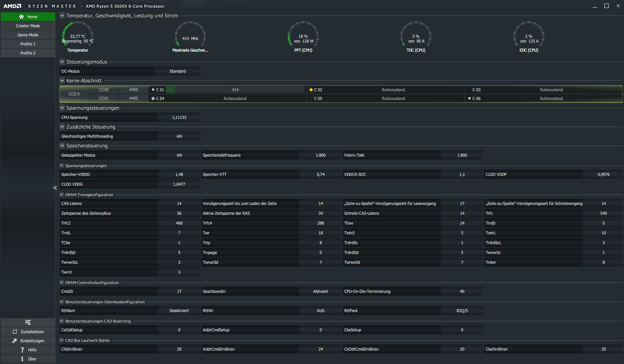
Task: Open Hilfe from its label
Action: tap(32, 350)
